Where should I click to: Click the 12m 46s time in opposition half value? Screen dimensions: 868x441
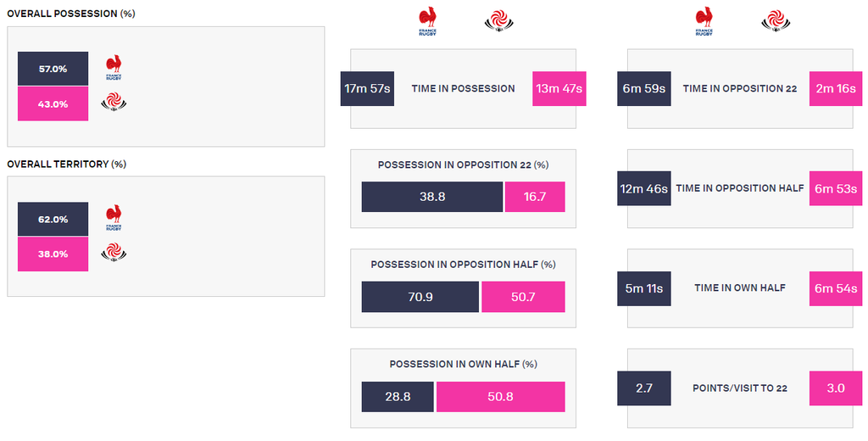coord(644,188)
